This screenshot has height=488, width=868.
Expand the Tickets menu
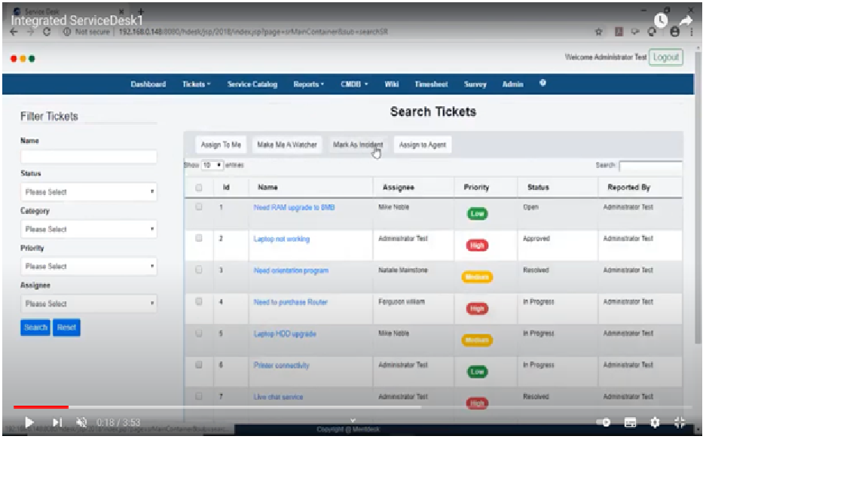(196, 84)
